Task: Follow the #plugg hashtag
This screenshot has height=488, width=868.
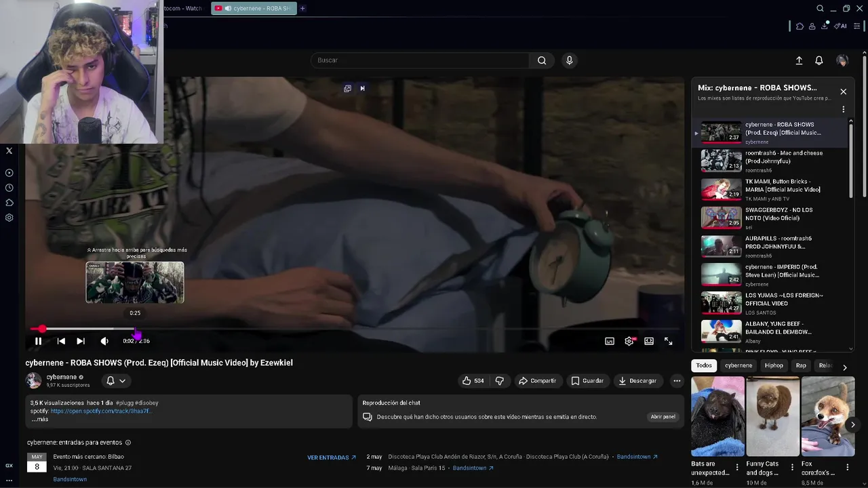Action: click(x=124, y=403)
